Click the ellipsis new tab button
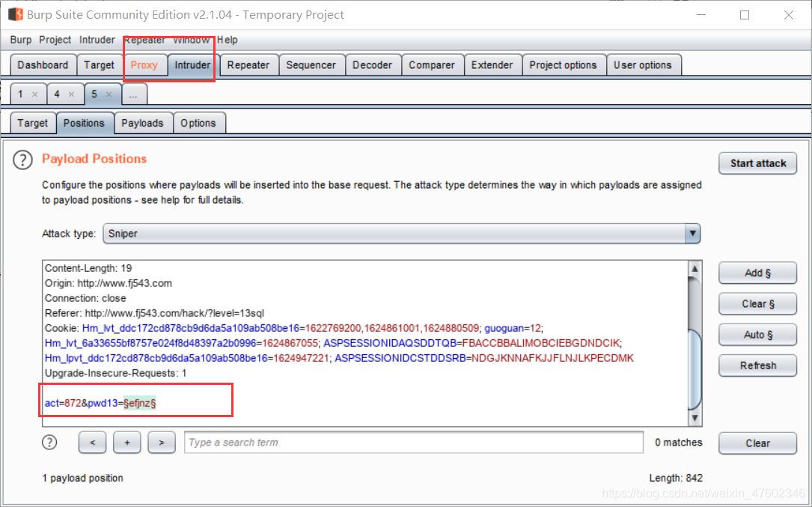This screenshot has height=507, width=812. [134, 95]
